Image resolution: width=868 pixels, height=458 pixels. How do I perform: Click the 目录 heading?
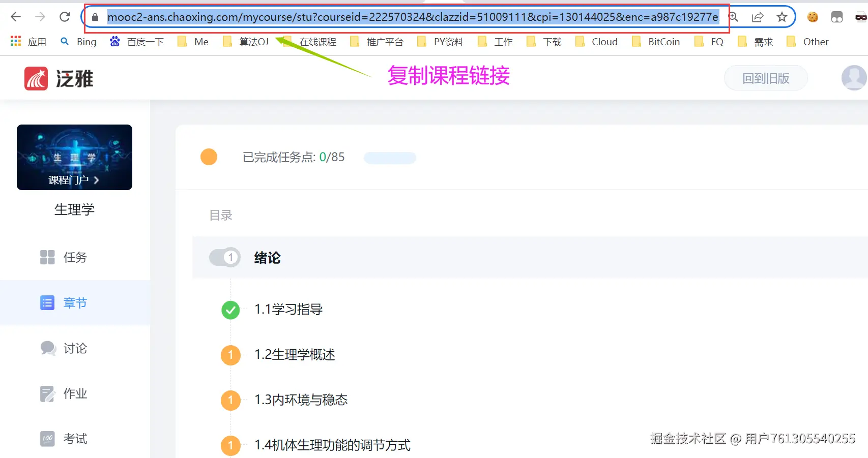(221, 216)
